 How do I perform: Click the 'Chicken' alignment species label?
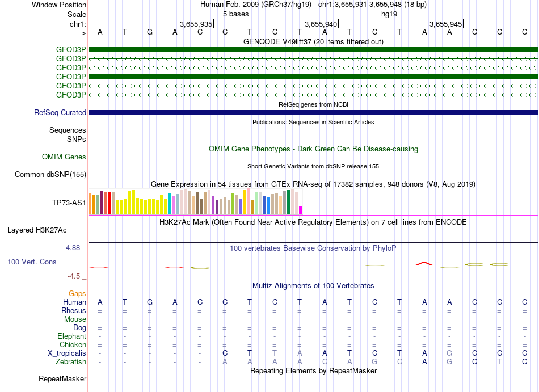[x=73, y=344]
